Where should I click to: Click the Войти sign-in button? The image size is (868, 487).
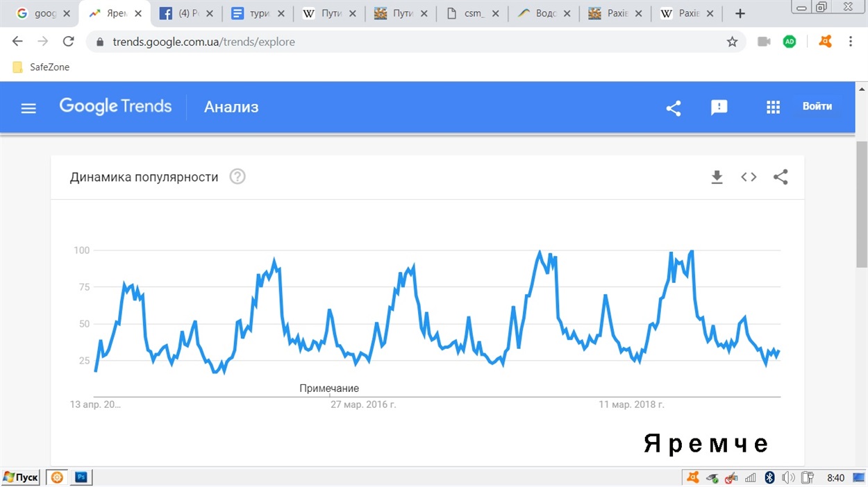pos(817,107)
